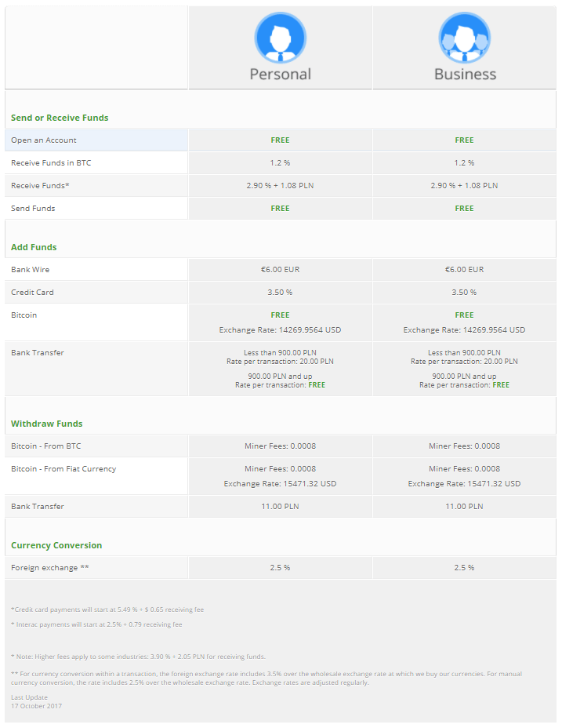Click FREE for Business Send Funds

coord(464,209)
